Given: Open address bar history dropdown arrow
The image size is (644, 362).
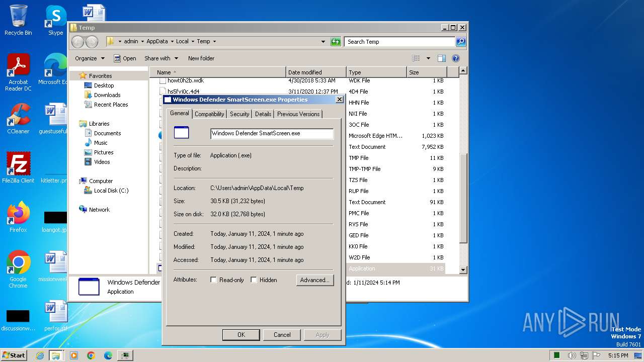Looking at the screenshot, I should 323,42.
